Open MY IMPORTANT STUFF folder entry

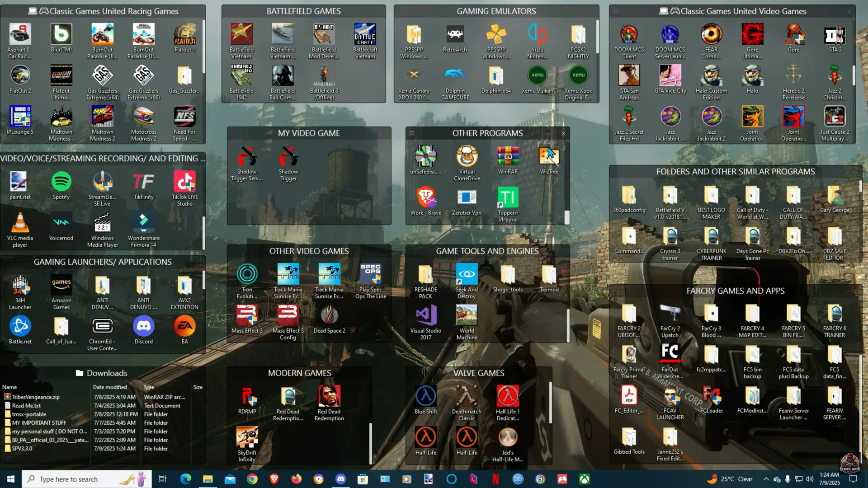[x=39, y=423]
